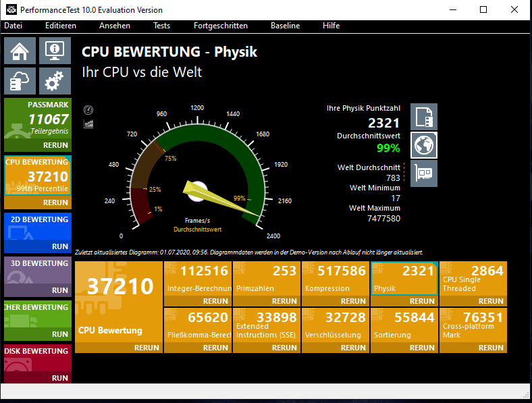Rerun the Verschlüsselung test

353,348
